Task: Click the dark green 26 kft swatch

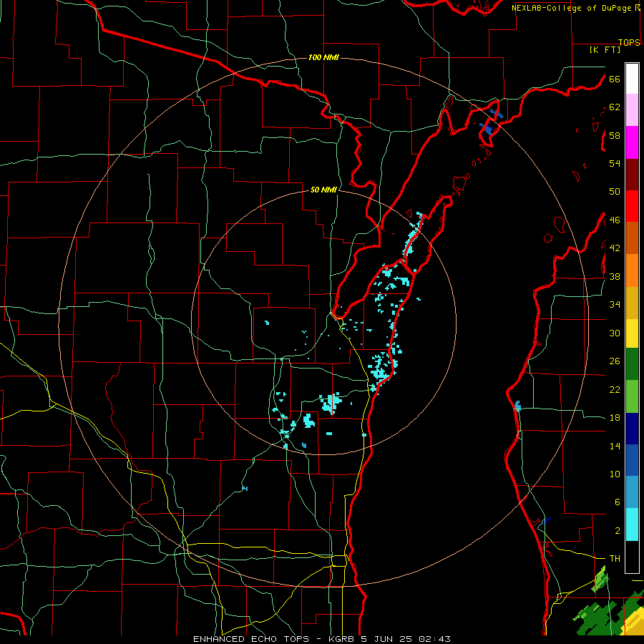Action: 632,364
